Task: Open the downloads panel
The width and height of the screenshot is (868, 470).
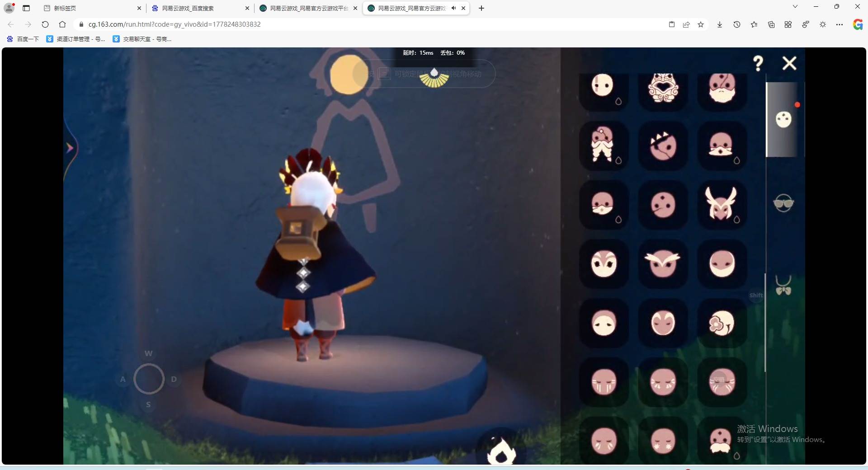Action: (720, 24)
